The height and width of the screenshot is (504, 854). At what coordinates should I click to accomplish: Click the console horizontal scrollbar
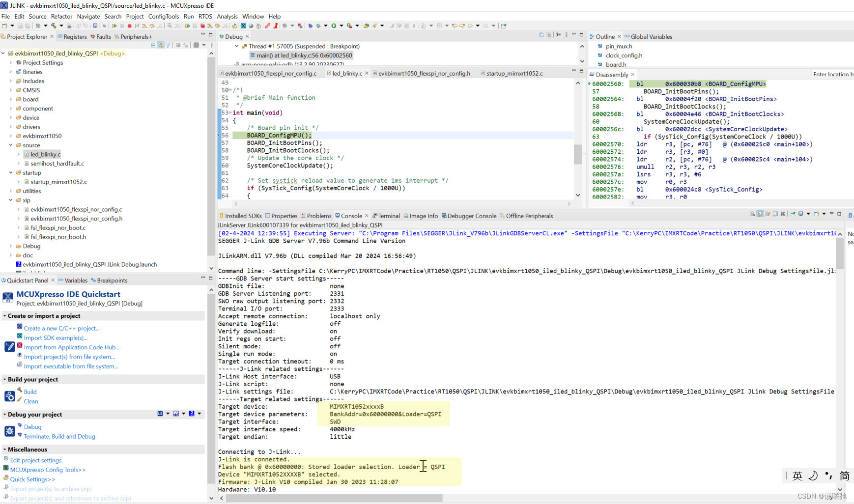tap(334, 498)
